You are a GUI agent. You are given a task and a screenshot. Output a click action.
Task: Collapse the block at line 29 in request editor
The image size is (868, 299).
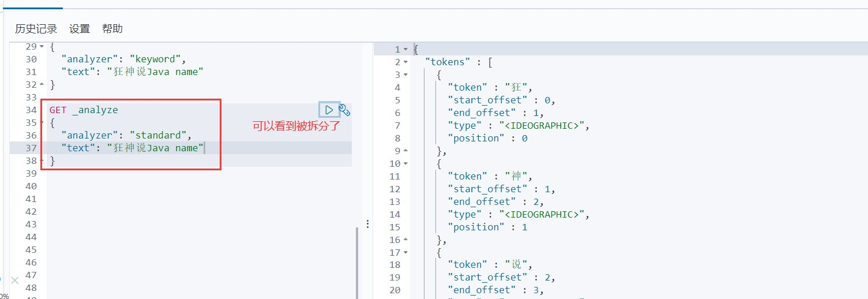(42, 47)
